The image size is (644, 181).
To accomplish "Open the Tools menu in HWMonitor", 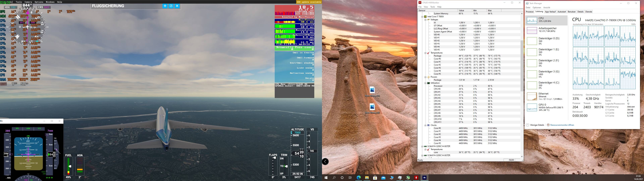I will tap(433, 7).
